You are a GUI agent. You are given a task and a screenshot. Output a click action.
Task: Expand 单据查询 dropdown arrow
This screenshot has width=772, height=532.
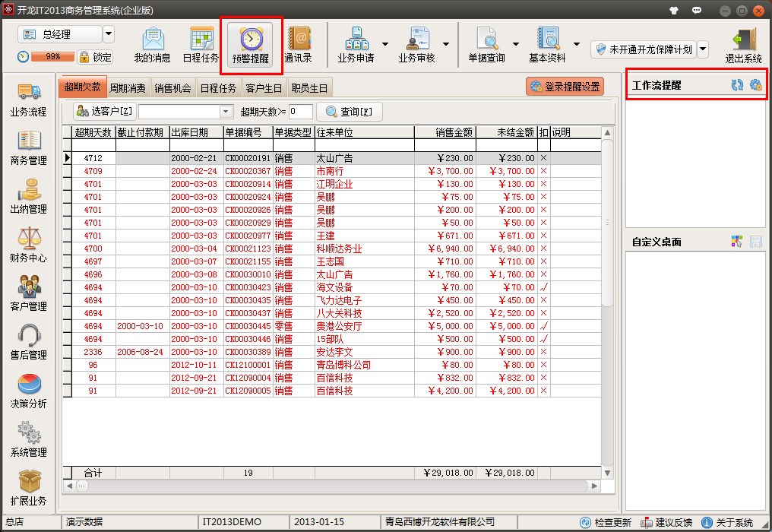(x=516, y=44)
